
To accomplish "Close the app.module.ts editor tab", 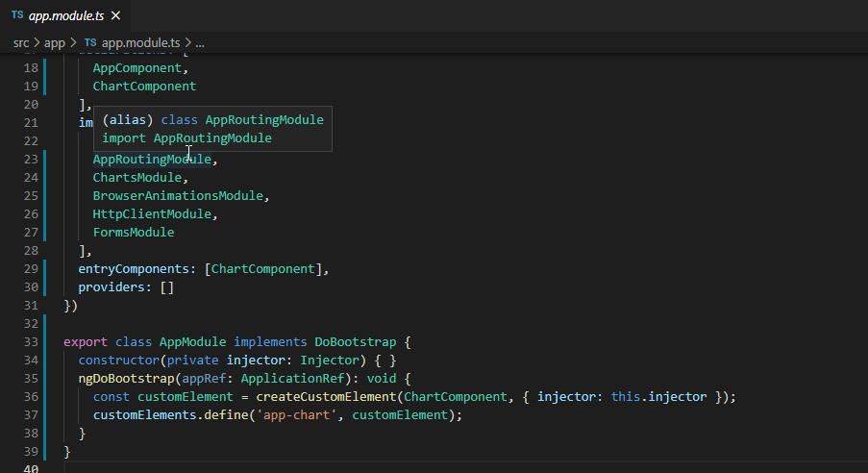I will coord(115,16).
